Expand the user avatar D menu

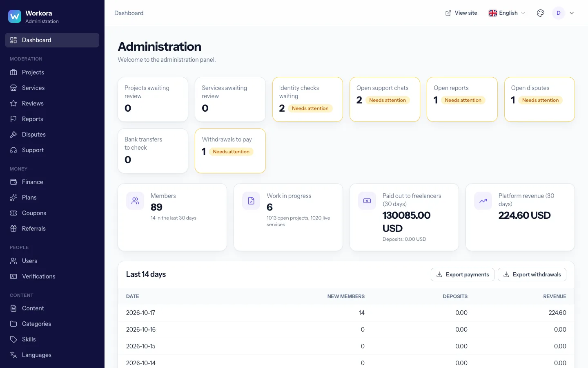(559, 13)
